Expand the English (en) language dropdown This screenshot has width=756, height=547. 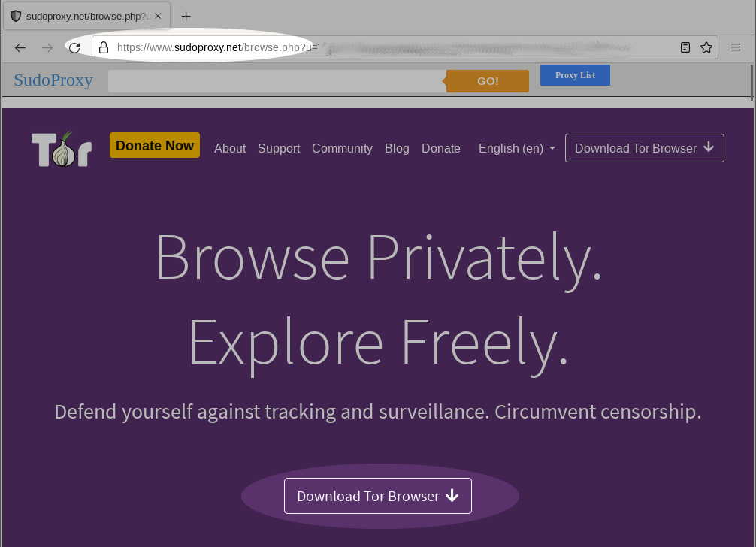click(517, 148)
